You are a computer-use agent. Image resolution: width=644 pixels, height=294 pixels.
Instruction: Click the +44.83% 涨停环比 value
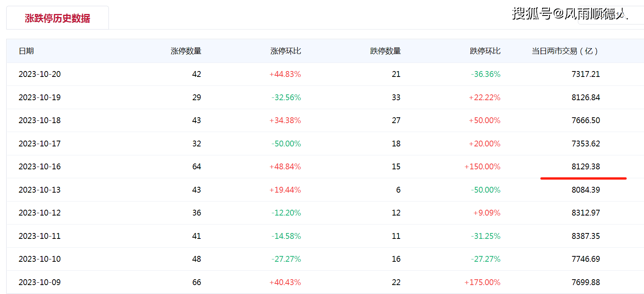point(285,74)
